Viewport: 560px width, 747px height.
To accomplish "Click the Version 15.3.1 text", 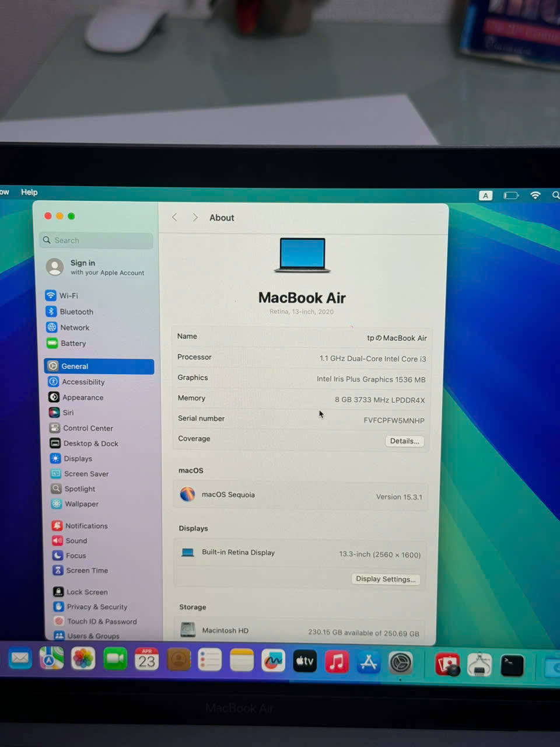I will click(399, 497).
